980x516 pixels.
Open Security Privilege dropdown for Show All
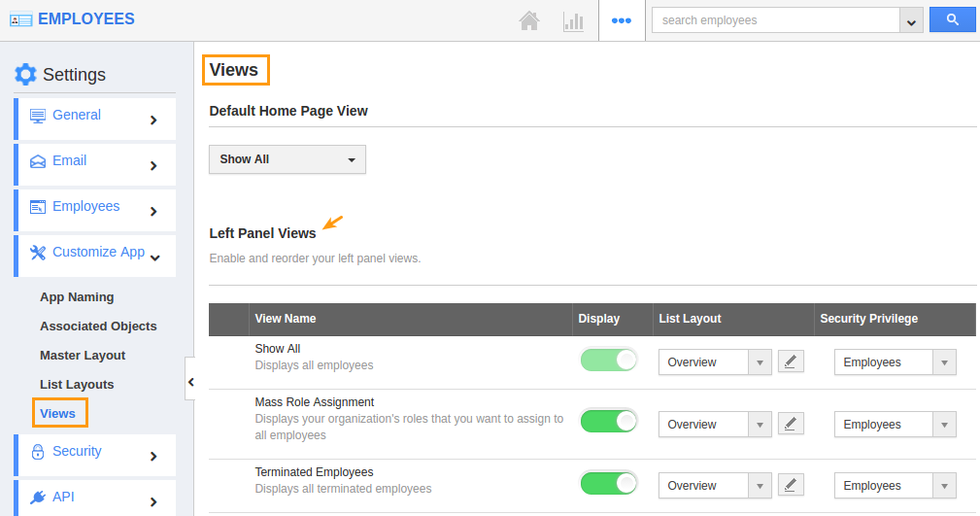(x=895, y=362)
